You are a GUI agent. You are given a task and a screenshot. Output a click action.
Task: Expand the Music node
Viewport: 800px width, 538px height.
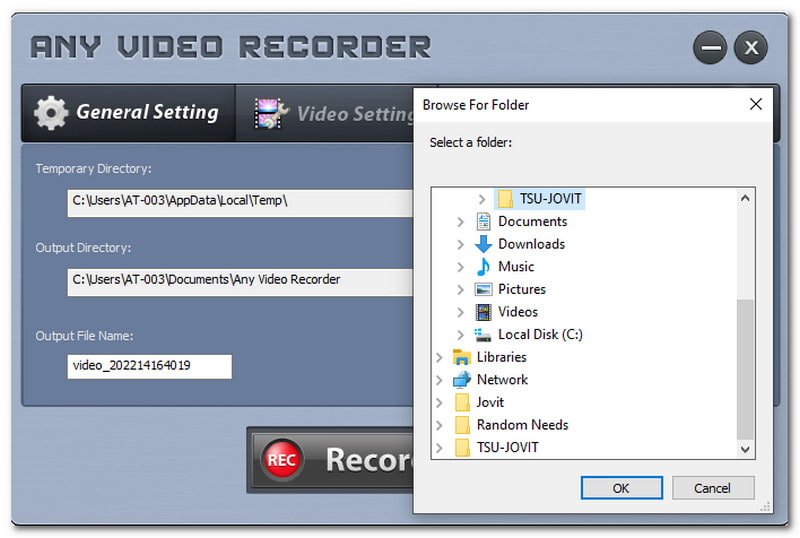click(460, 266)
